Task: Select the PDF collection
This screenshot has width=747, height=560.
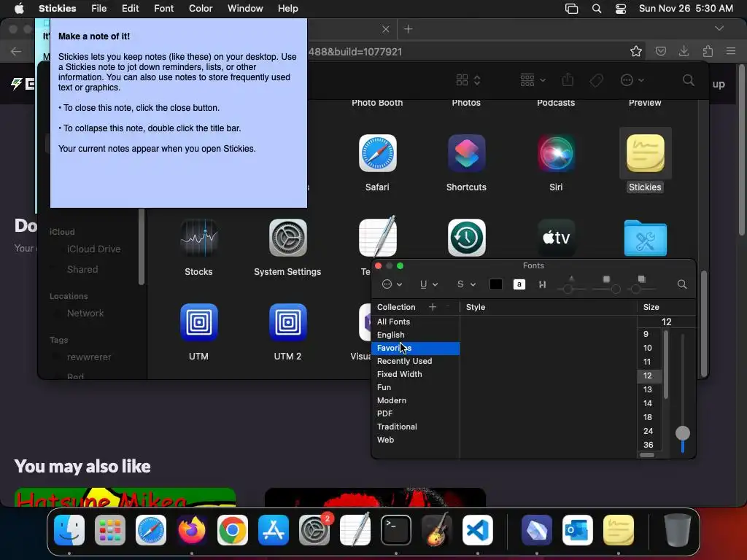Action: (415, 413)
